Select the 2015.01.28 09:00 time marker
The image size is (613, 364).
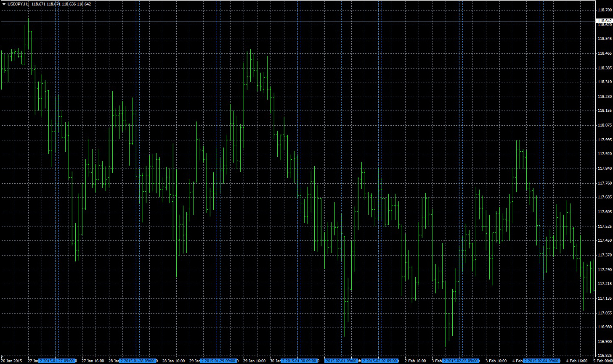click(x=138, y=361)
